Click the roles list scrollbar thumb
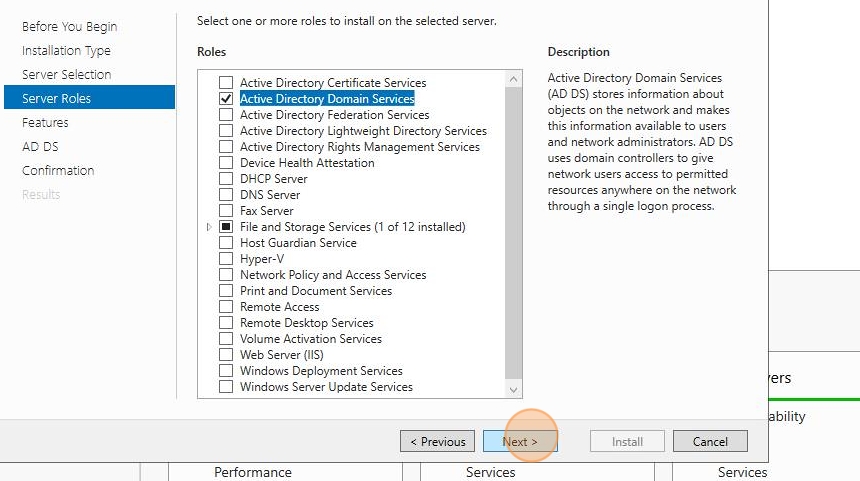The width and height of the screenshot is (860, 481). 513,233
